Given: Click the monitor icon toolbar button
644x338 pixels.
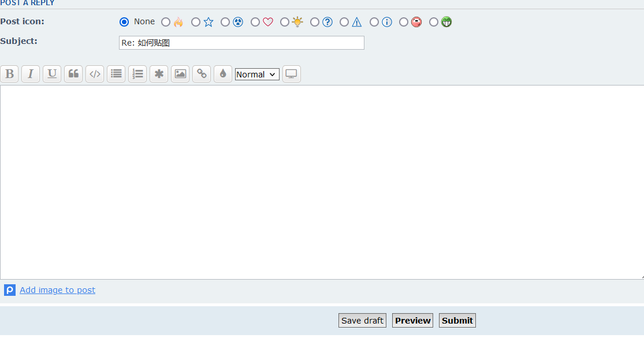Looking at the screenshot, I should (292, 74).
